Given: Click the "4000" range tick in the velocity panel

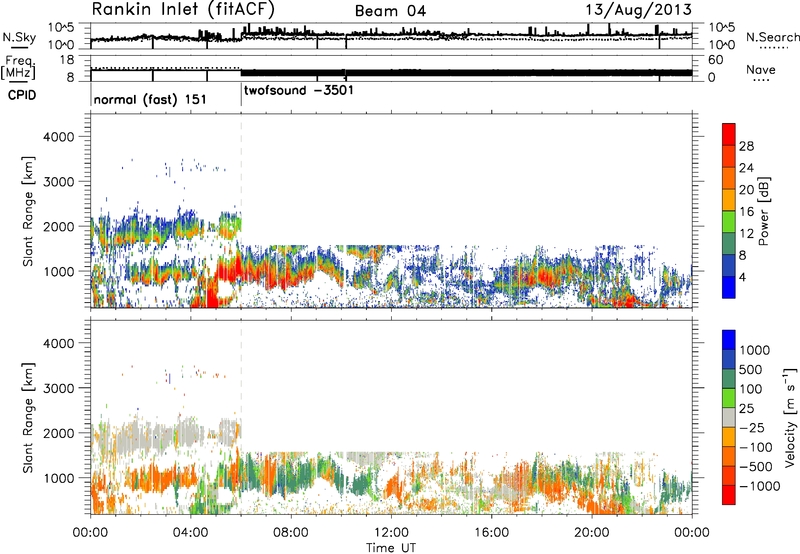Looking at the screenshot, I should click(x=59, y=343).
